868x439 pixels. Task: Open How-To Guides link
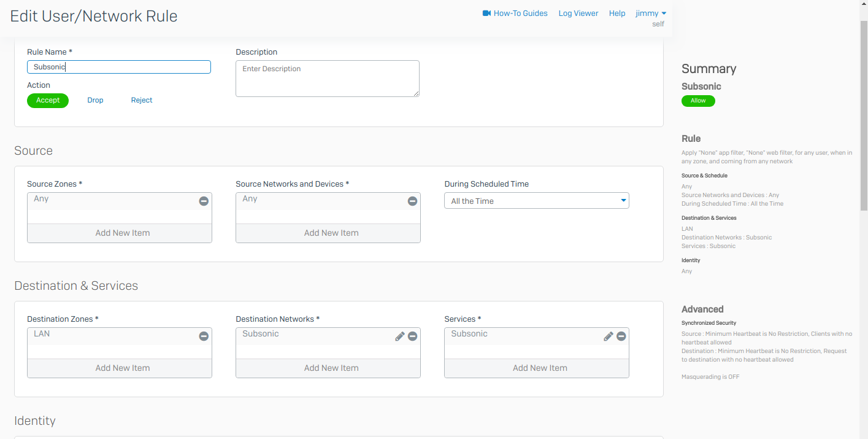pos(521,13)
